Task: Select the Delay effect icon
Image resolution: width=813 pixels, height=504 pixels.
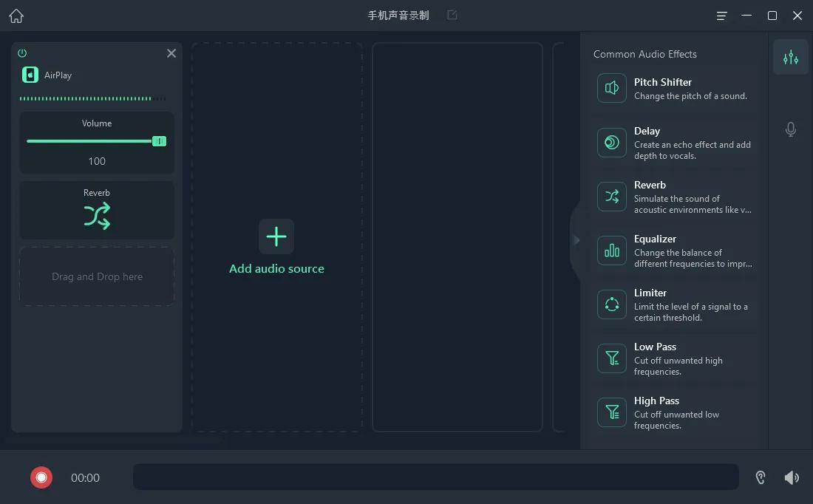Action: click(612, 143)
